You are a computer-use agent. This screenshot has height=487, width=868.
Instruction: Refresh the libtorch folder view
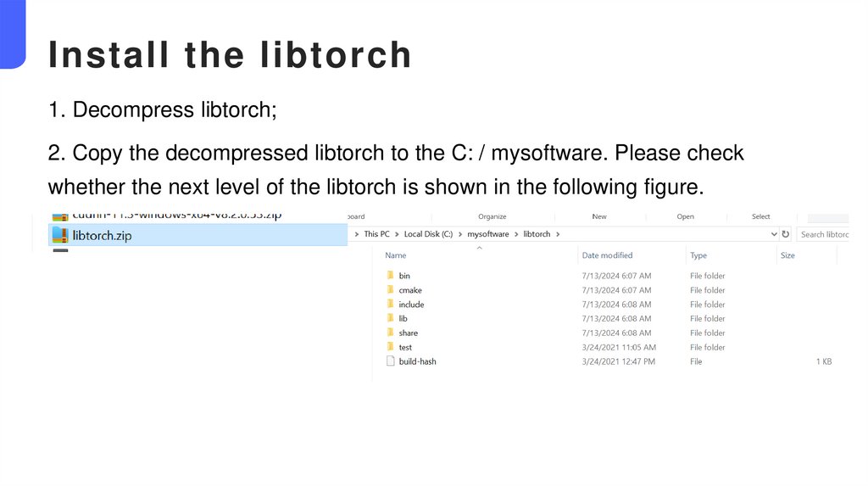(x=786, y=234)
